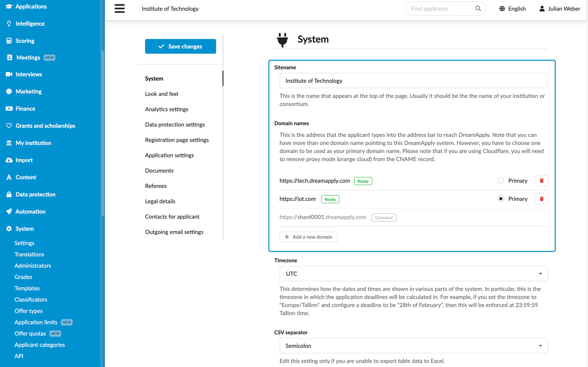Click the Intelligence lightbulb icon
The image size is (588, 367).
9,24
